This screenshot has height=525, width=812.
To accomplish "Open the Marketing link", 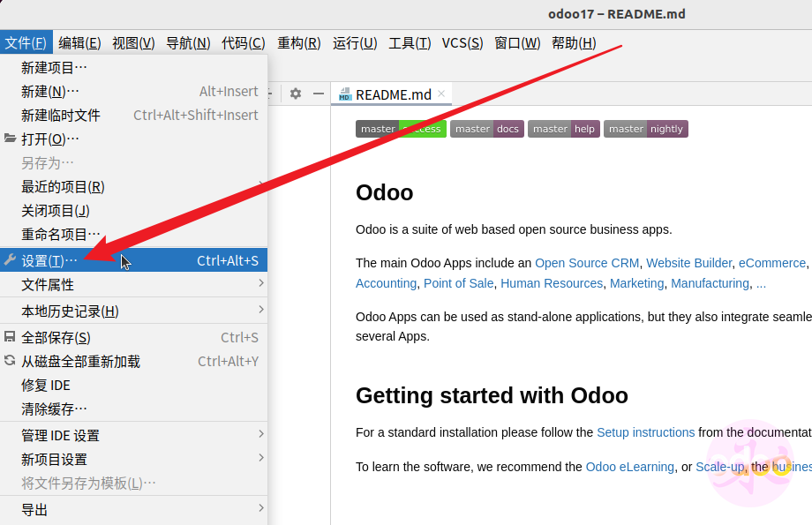I will (x=636, y=283).
